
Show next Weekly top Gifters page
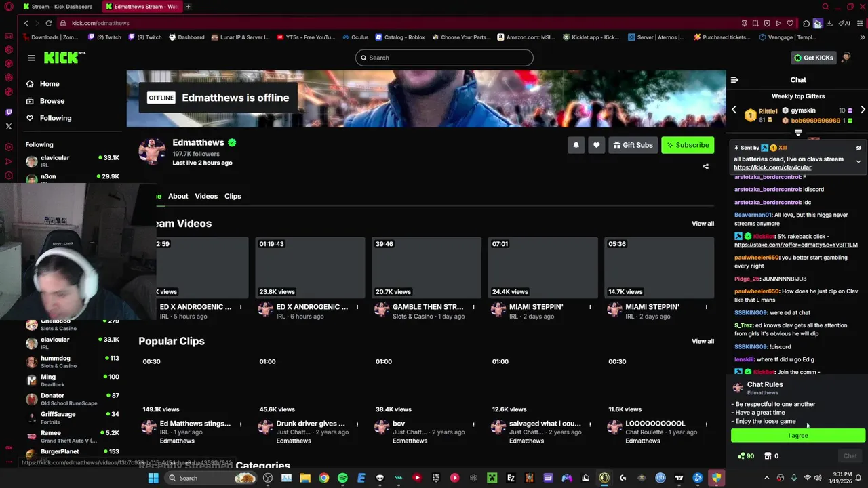(x=863, y=110)
